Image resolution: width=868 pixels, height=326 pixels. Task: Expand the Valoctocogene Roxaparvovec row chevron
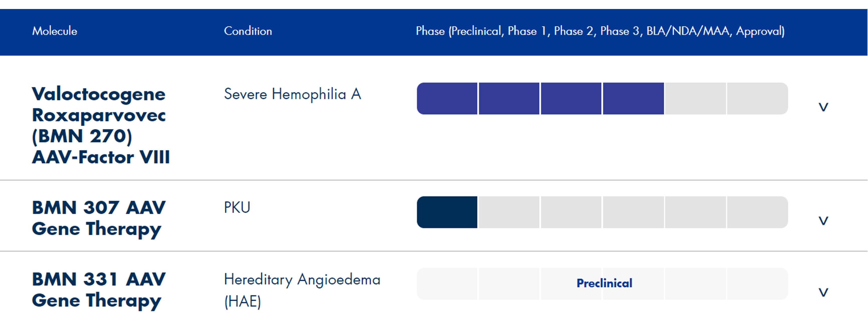tap(823, 107)
